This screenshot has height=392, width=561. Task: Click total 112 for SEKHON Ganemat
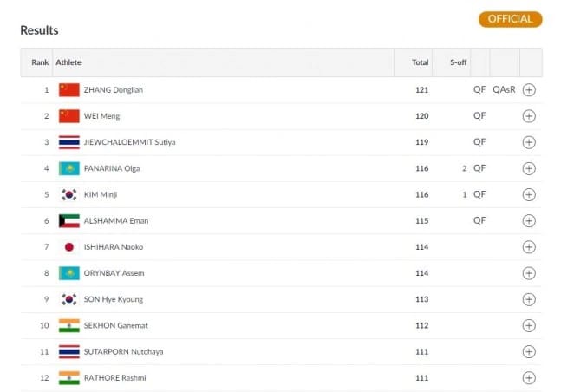coord(421,325)
